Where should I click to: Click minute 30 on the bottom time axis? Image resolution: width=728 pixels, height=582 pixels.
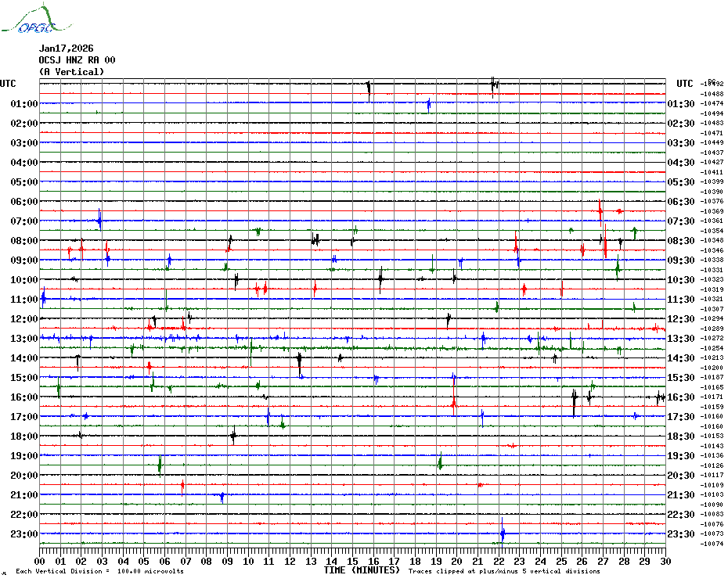pos(665,561)
